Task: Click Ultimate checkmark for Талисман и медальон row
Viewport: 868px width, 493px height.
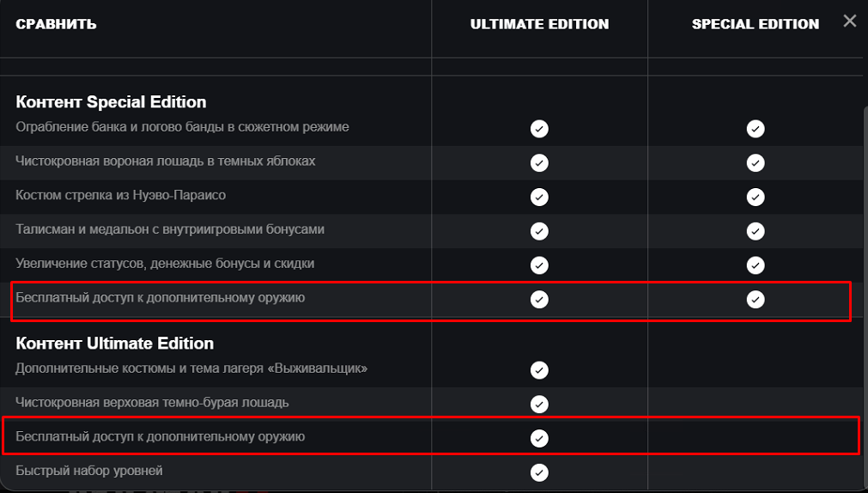Action: (x=539, y=231)
